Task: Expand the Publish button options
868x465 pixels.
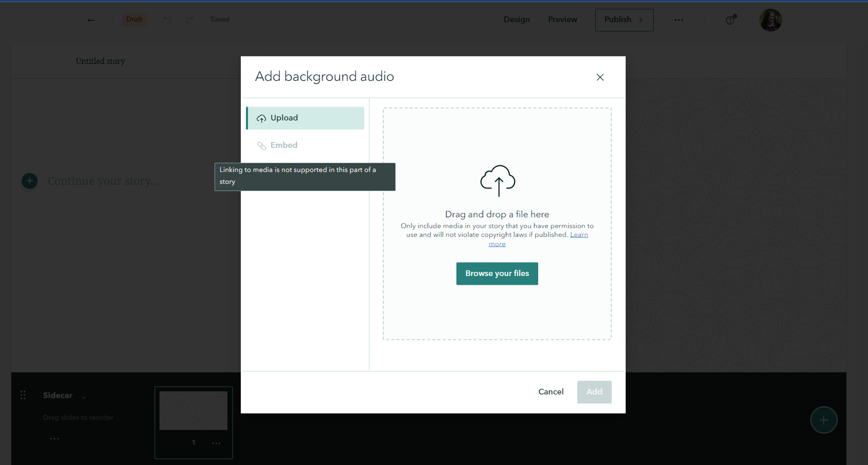Action: 624,20
